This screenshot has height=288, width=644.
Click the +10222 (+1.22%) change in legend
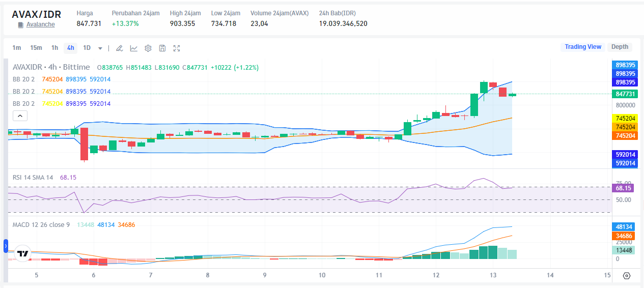point(235,67)
